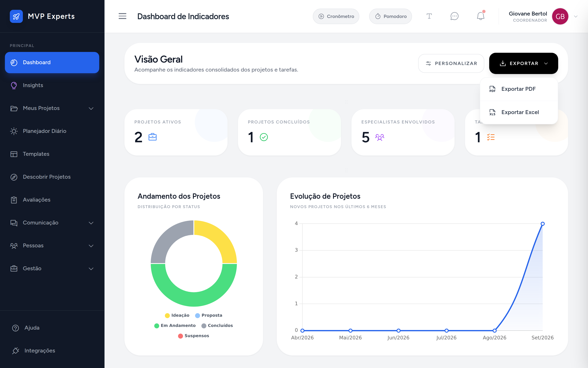Click the Pessoas group icon
This screenshot has width=588, height=368.
(x=14, y=246)
